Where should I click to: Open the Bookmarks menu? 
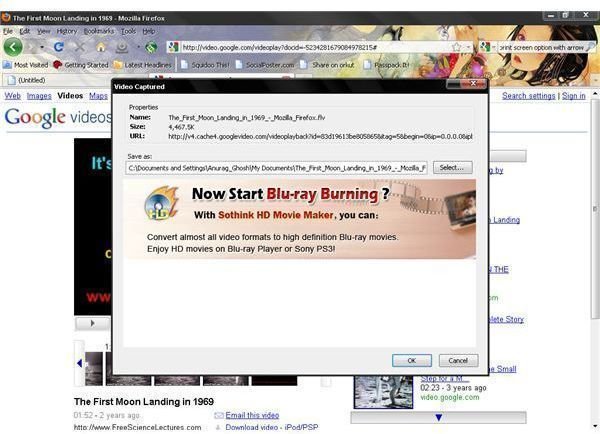tap(99, 31)
